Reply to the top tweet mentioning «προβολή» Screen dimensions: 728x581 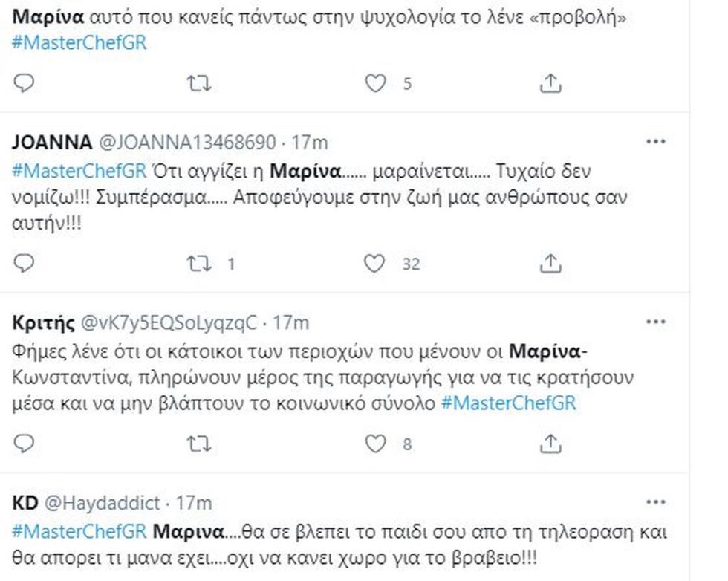coord(24,83)
